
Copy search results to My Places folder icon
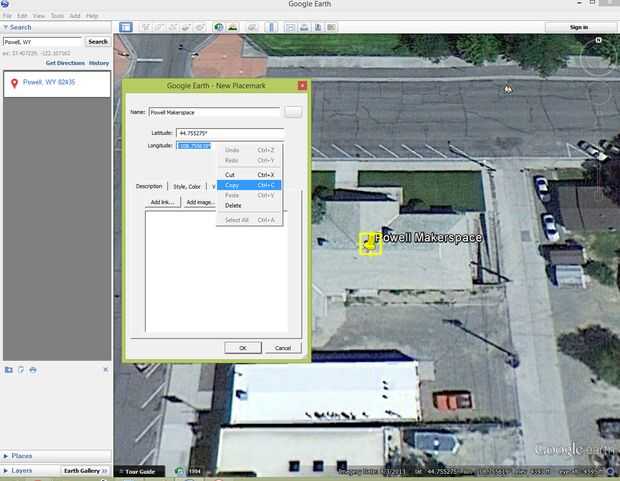8,370
